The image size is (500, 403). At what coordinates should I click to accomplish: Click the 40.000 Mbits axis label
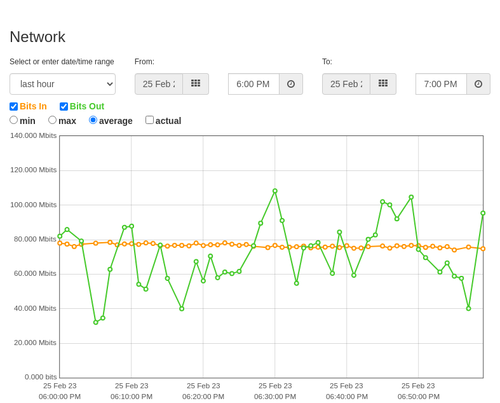pos(35,308)
